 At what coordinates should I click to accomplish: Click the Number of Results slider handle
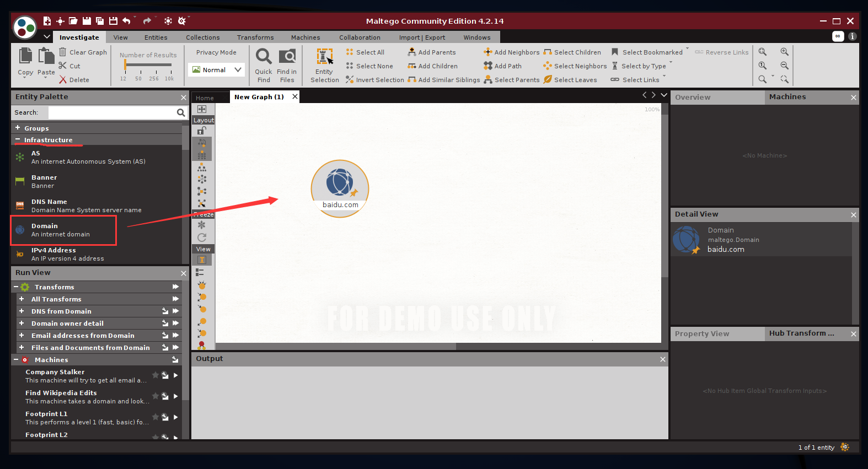click(x=126, y=65)
